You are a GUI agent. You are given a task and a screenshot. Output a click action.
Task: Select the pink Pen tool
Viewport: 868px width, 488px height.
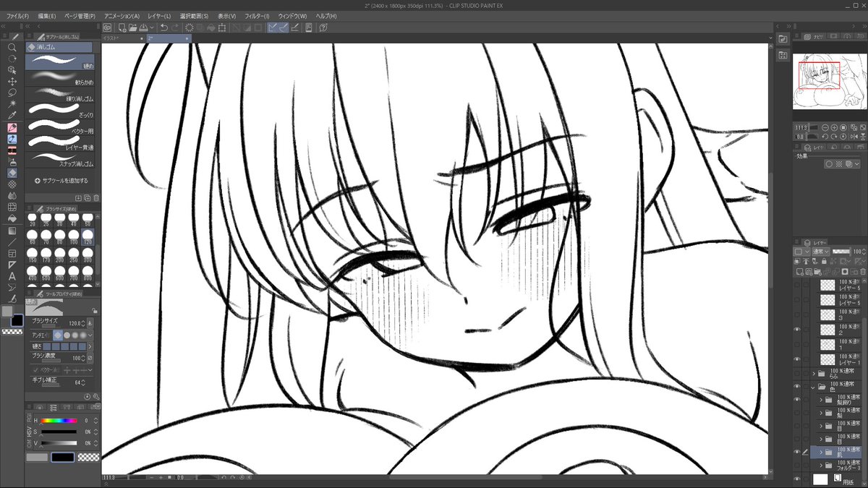12,128
